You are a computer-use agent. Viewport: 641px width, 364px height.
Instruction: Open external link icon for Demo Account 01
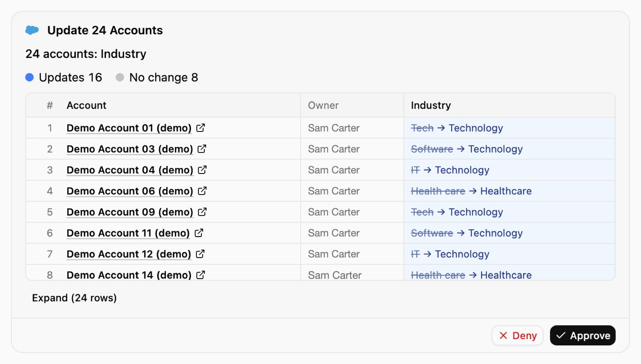click(x=201, y=128)
